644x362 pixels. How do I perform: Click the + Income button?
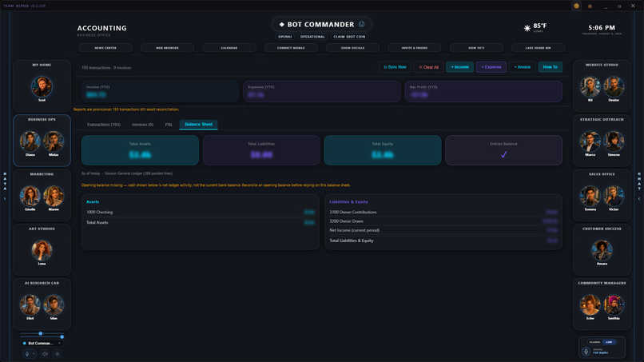[x=460, y=67]
